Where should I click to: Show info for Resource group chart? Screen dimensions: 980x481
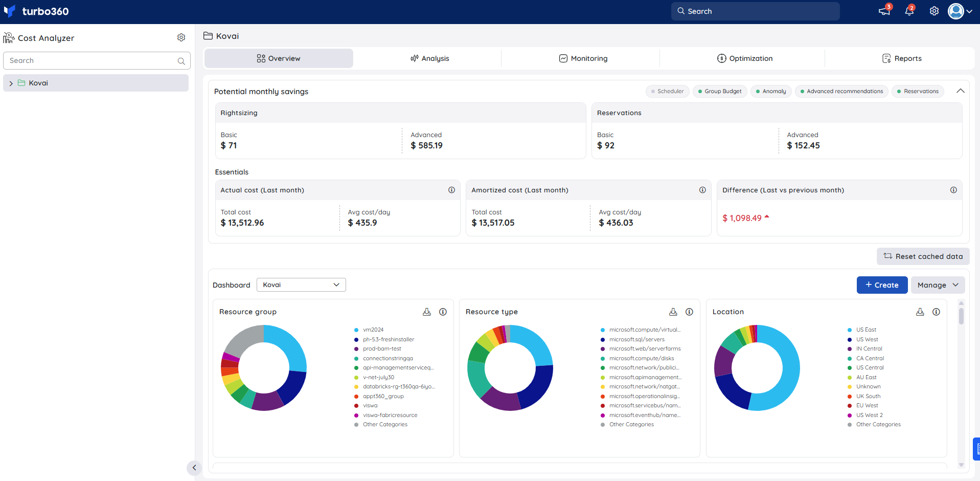pos(443,312)
